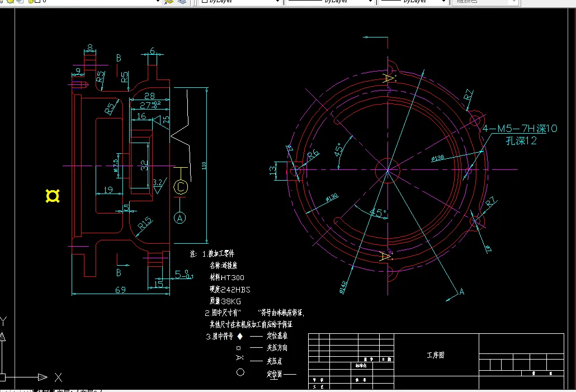The width and height of the screenshot is (576, 392).
Task: Select the 110 vertical dimension
Action: (204, 166)
